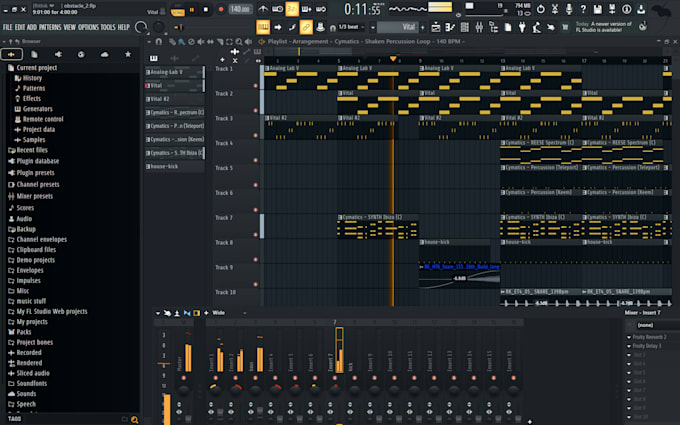Select the playlist slip tool arrows icon
The width and height of the screenshot is (680, 425).
(x=210, y=42)
